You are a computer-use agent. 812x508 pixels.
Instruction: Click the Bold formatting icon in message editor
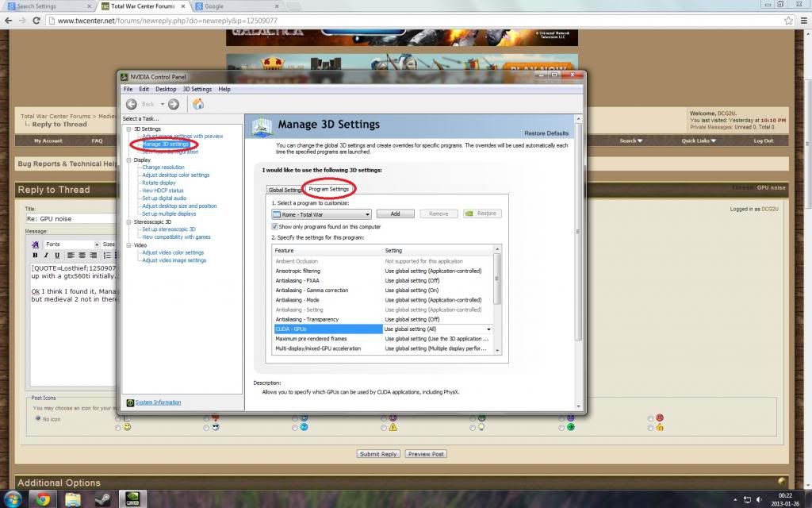coord(36,255)
